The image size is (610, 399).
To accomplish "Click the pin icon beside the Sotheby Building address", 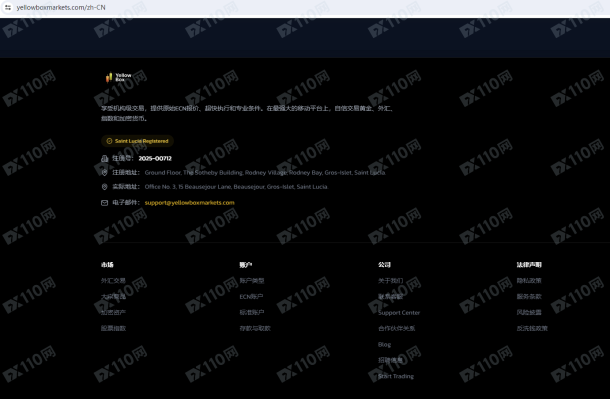I will pos(104,172).
